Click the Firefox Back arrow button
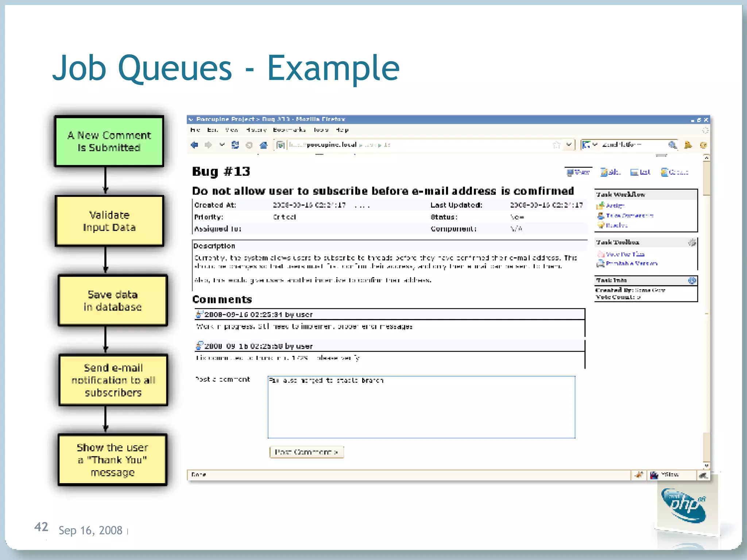The height and width of the screenshot is (560, 747). point(194,145)
